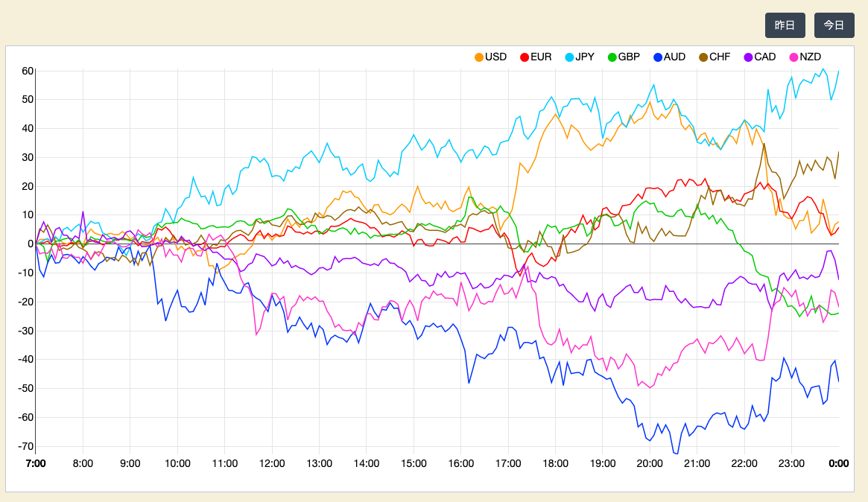Click the green GBP legend dot
This screenshot has width=868, height=502.
(x=612, y=57)
